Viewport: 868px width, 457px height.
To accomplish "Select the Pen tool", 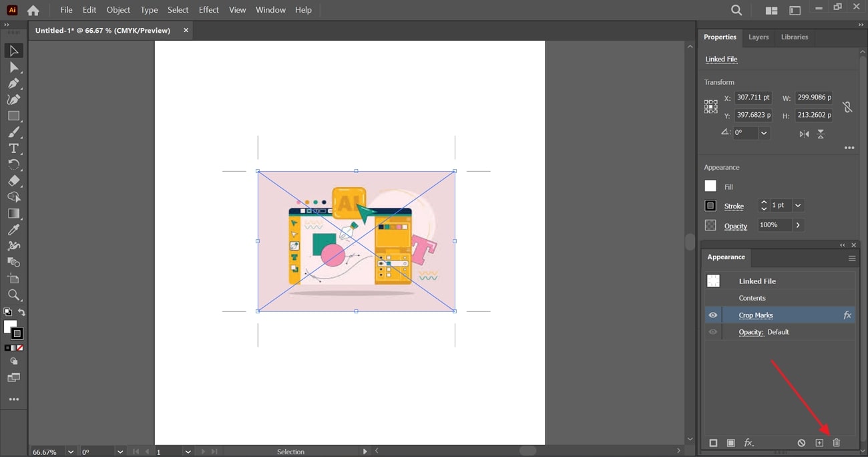I will pos(13,84).
